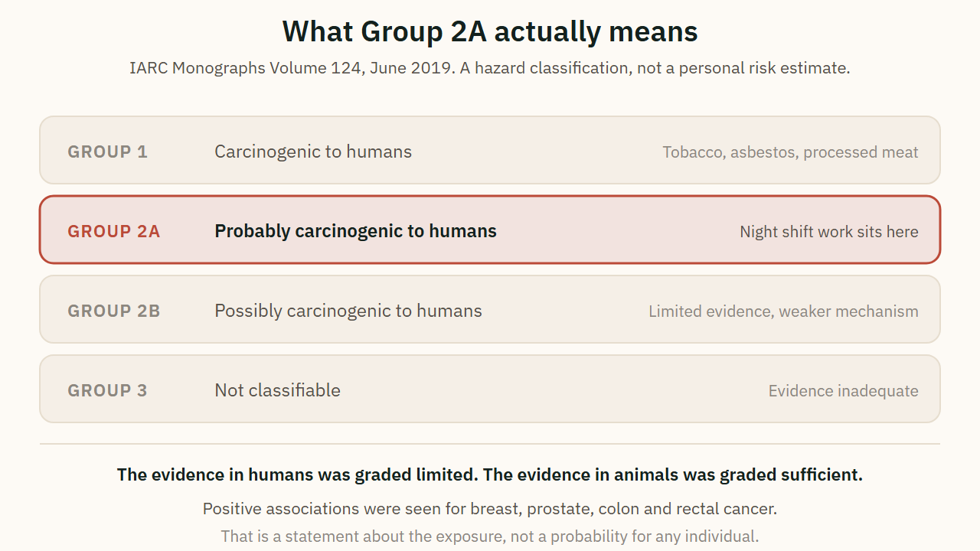The height and width of the screenshot is (551, 980).
Task: Click 'Tobacco, asbestos, processed meat' examples
Action: coord(790,152)
